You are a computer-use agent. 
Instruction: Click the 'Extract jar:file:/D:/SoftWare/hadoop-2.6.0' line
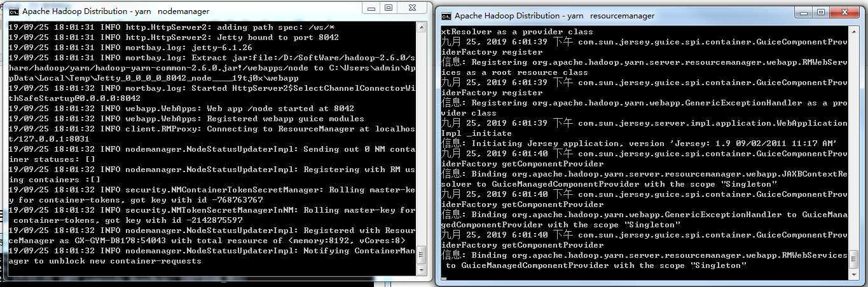click(212, 57)
